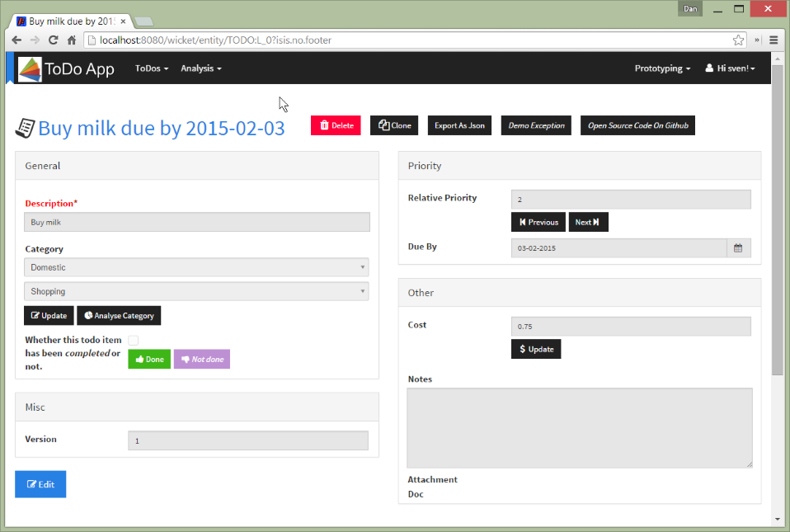Open the ToDos menu

tap(152, 68)
